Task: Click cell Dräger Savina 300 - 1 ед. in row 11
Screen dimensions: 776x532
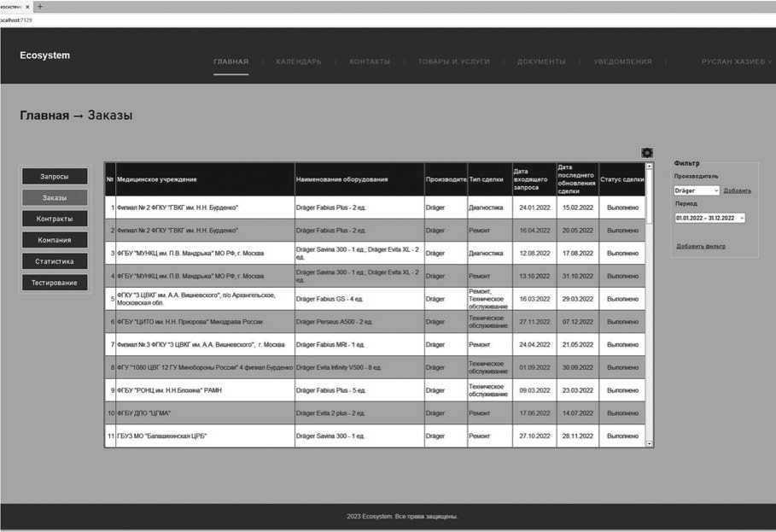Action: click(x=359, y=436)
